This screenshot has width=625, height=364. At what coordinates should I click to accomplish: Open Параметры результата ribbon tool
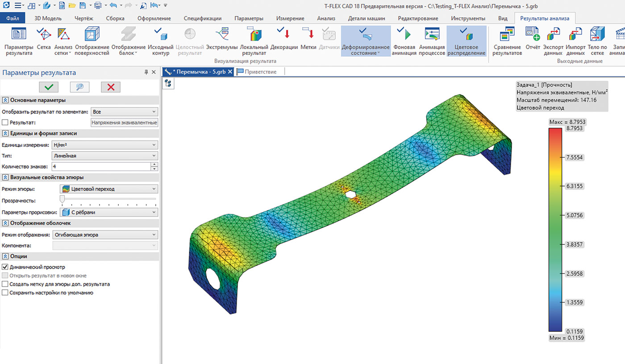[19, 41]
